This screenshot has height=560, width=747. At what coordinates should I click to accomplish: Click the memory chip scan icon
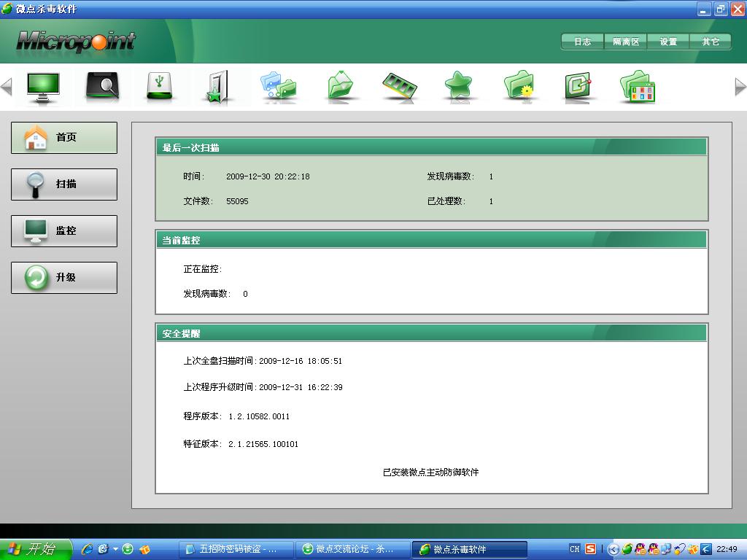click(x=400, y=86)
